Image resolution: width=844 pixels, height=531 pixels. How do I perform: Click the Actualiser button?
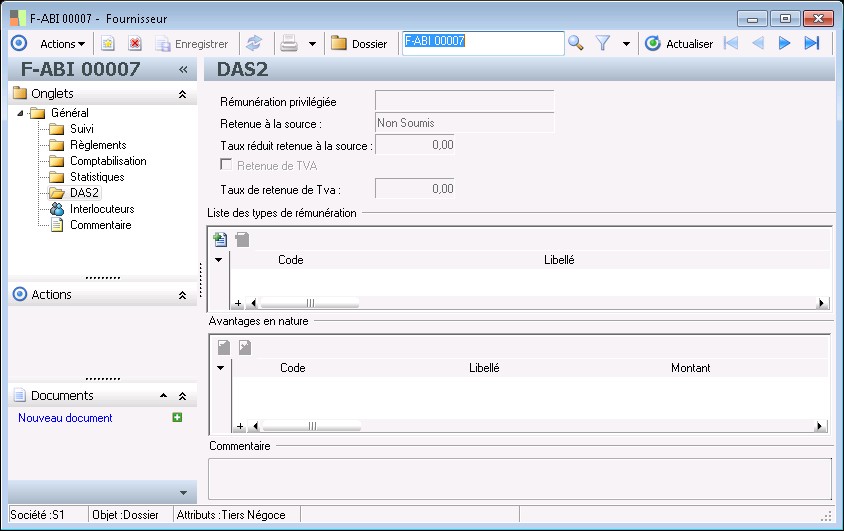pos(680,43)
